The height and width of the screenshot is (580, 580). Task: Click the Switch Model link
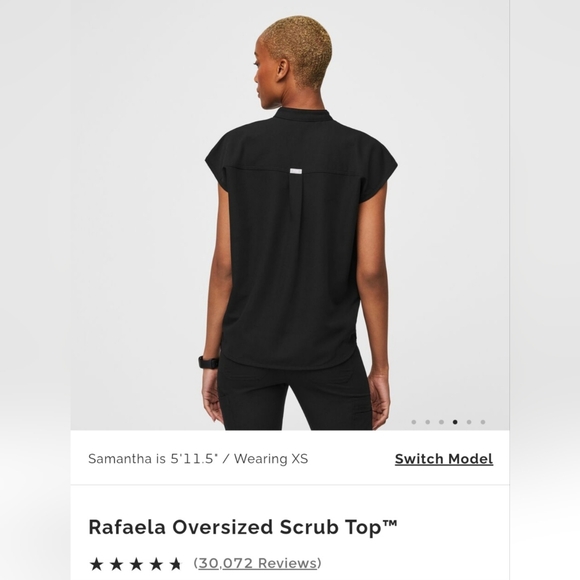444,459
